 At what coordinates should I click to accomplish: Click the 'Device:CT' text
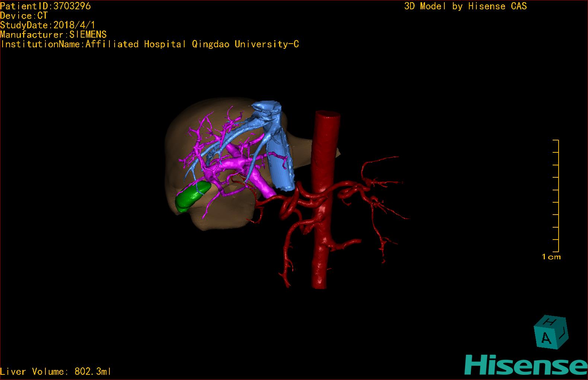24,16
